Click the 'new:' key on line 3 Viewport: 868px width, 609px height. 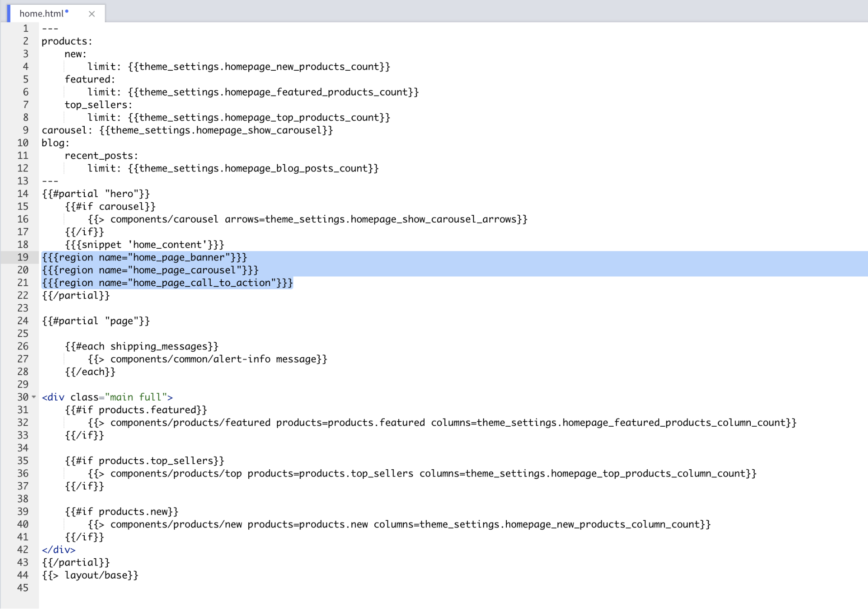76,54
